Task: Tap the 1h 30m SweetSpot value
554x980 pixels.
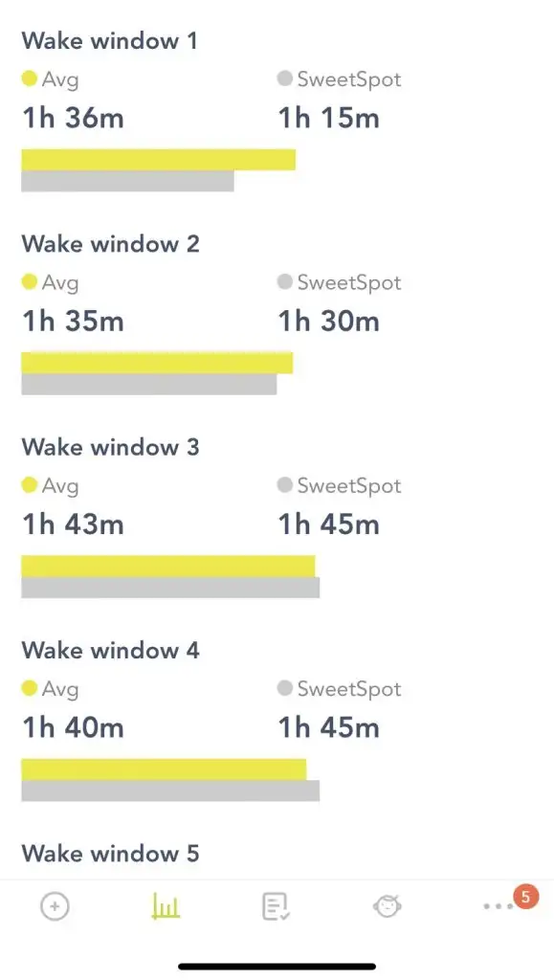Action: pyautogui.click(x=328, y=321)
